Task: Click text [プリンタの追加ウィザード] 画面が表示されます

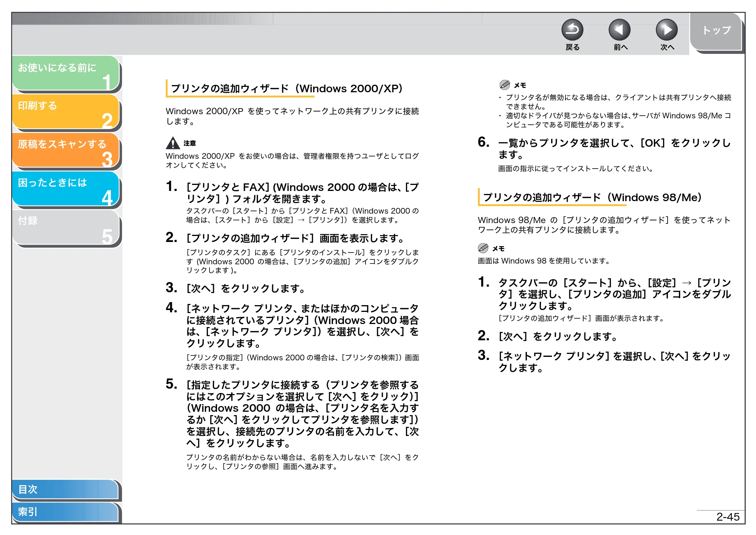Action: [x=581, y=318]
